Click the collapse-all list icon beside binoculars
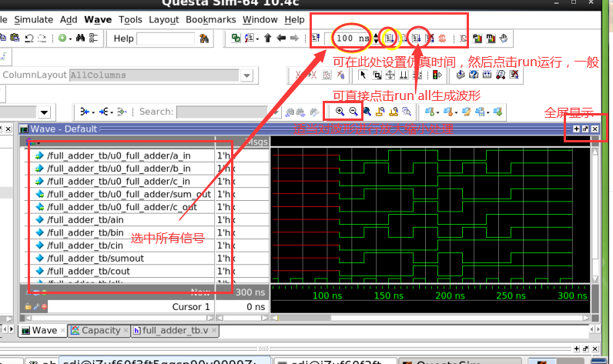The width and height of the screenshot is (613, 364). click(x=93, y=38)
